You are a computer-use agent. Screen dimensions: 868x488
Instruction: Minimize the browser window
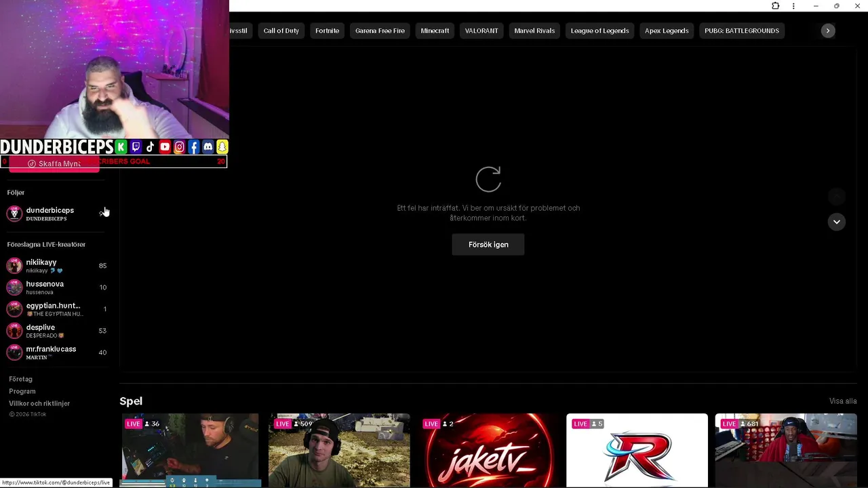[816, 6]
